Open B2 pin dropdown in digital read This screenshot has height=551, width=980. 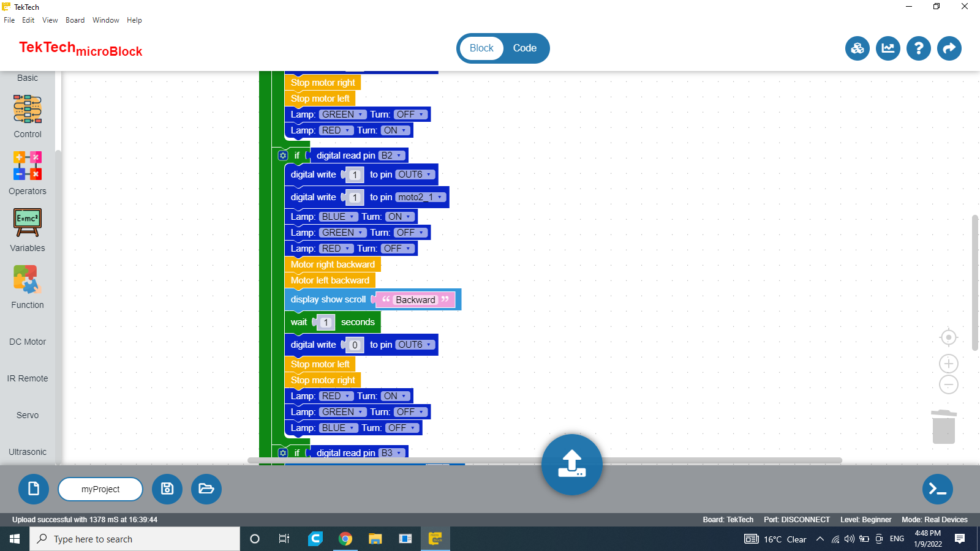click(392, 156)
